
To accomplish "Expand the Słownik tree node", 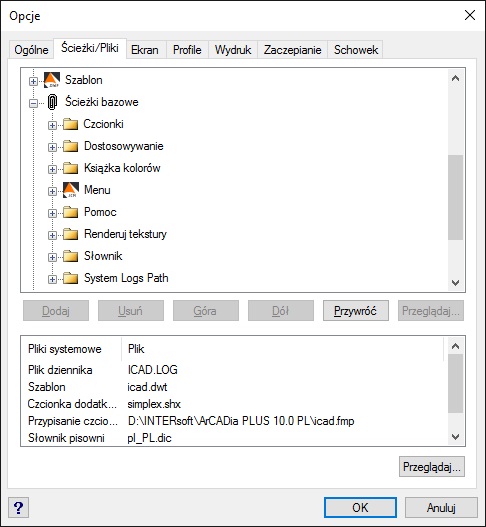I will coord(52,257).
